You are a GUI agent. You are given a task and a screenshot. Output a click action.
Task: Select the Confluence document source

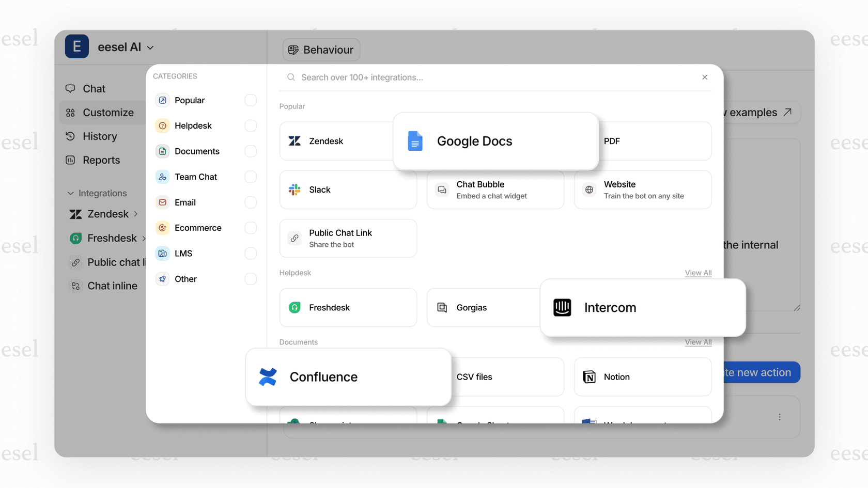coord(323,377)
